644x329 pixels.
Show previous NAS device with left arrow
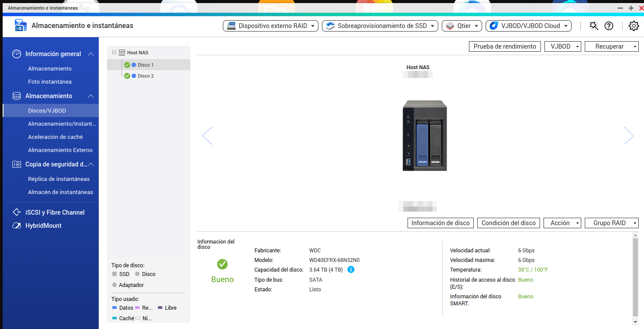[207, 136]
